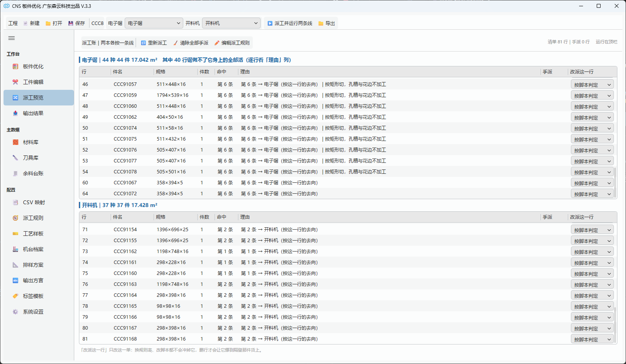Select size cell 1198×748×16 in row 73
This screenshot has width=626, height=364.
(x=173, y=252)
